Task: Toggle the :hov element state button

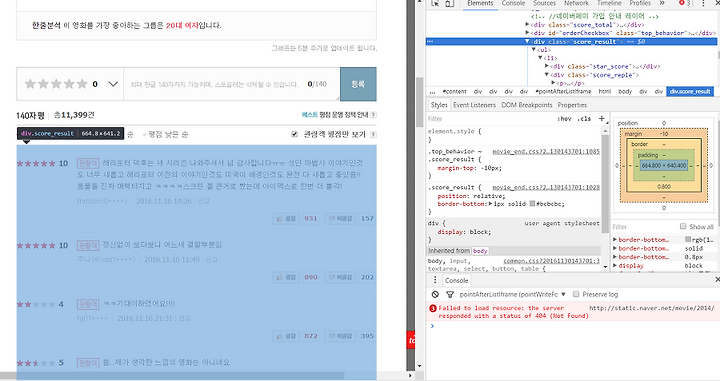Action: (x=564, y=118)
